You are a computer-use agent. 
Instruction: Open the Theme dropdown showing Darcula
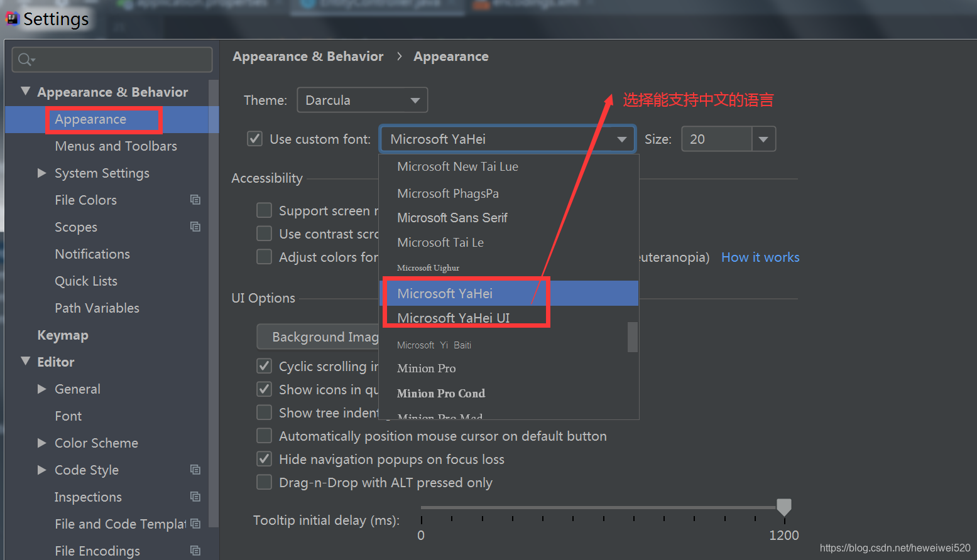[x=363, y=100]
